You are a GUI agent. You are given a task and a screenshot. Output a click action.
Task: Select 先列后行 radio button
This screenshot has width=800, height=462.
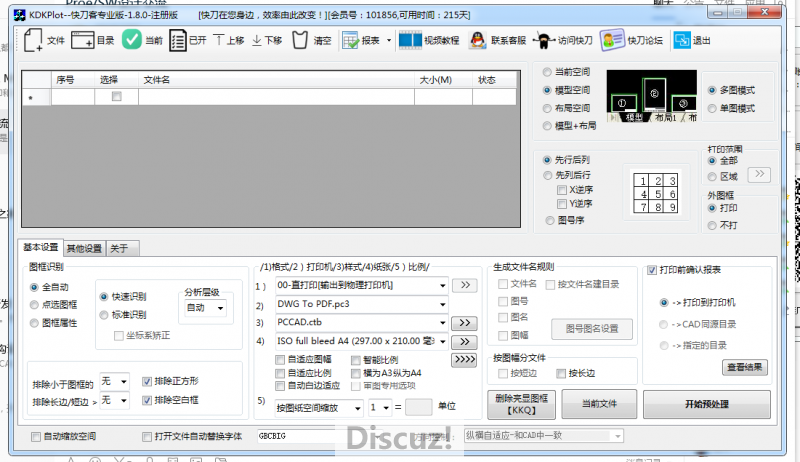[x=547, y=175]
